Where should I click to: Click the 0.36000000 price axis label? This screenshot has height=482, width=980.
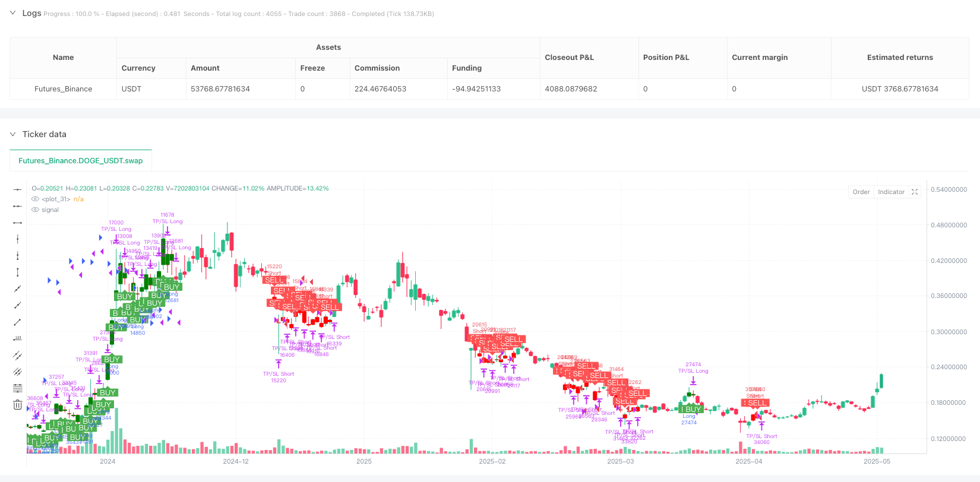pyautogui.click(x=949, y=296)
